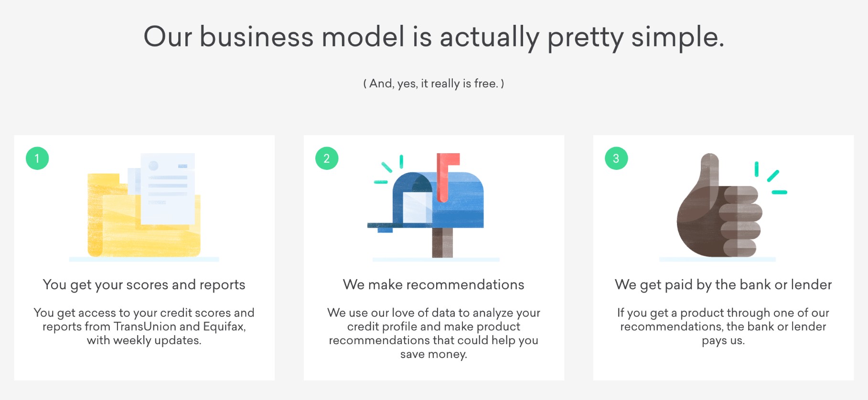Click the "bank or lender pays us" paragraph
Screen dimensions: 868x400
pos(723,326)
